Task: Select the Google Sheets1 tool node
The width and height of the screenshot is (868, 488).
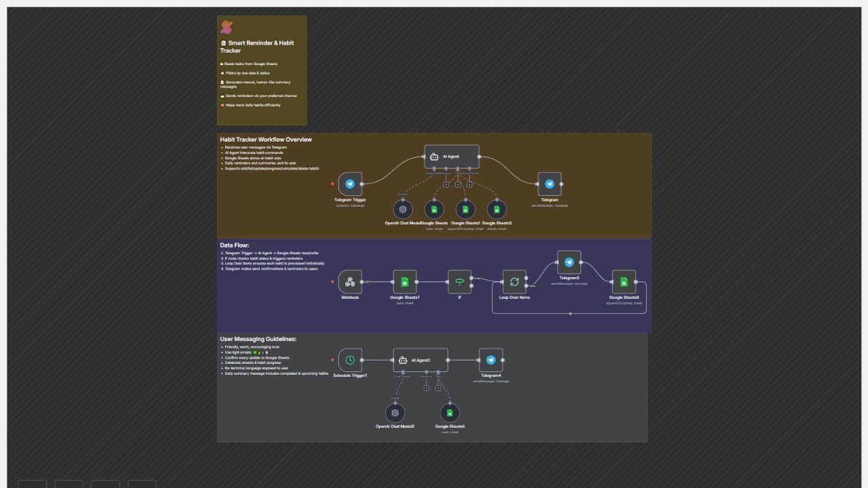Action: click(x=465, y=209)
